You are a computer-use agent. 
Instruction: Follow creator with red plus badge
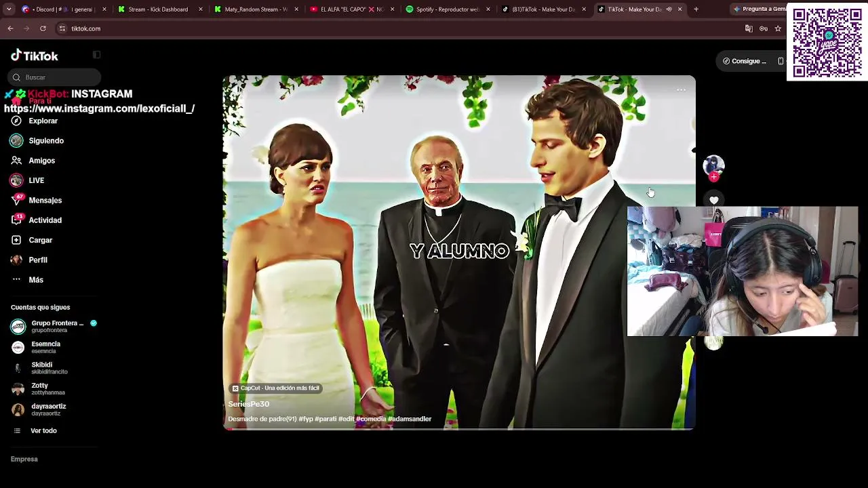tap(713, 177)
